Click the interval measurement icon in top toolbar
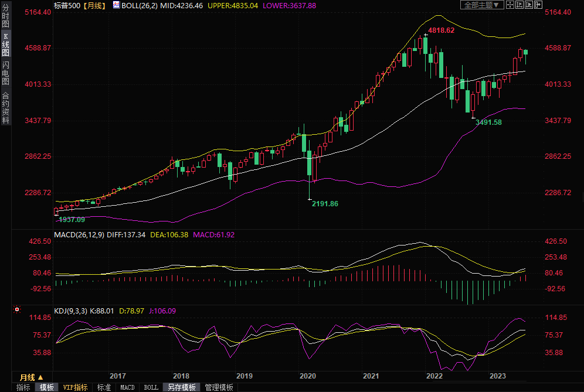 point(520,5)
